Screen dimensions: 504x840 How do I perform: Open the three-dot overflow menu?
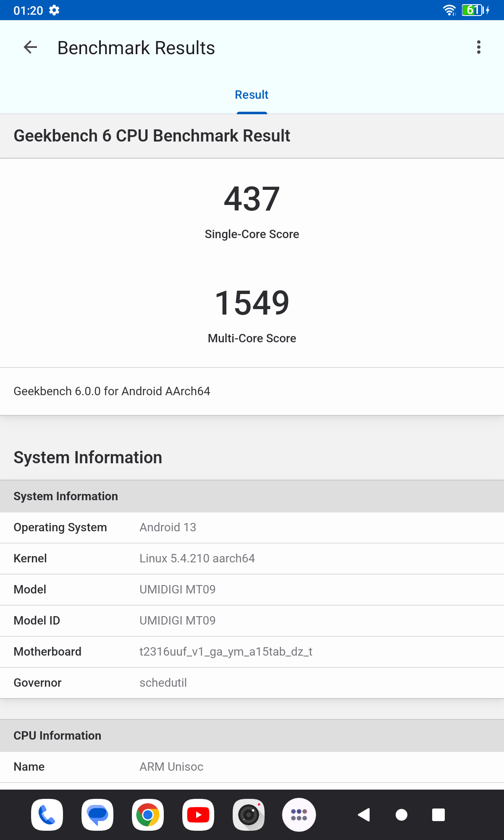coord(478,47)
